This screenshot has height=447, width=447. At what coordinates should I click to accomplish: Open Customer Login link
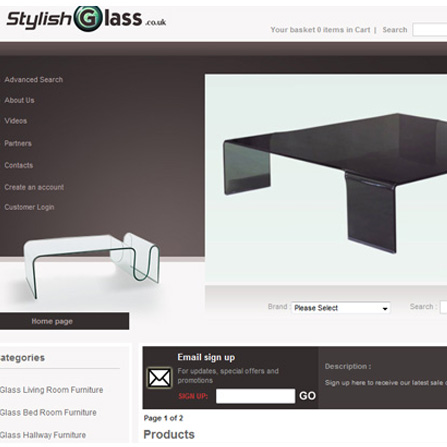(x=29, y=207)
